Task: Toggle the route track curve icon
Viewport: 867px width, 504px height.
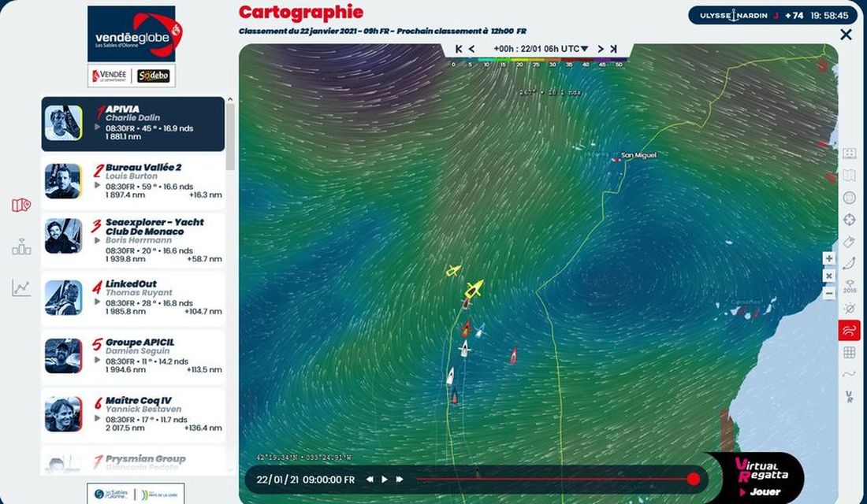Action: [x=850, y=263]
